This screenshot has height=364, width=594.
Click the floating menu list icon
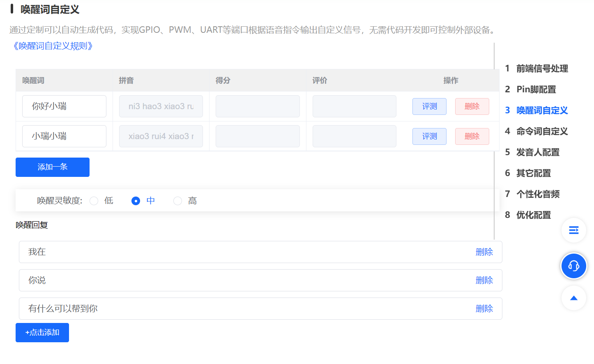pos(574,230)
